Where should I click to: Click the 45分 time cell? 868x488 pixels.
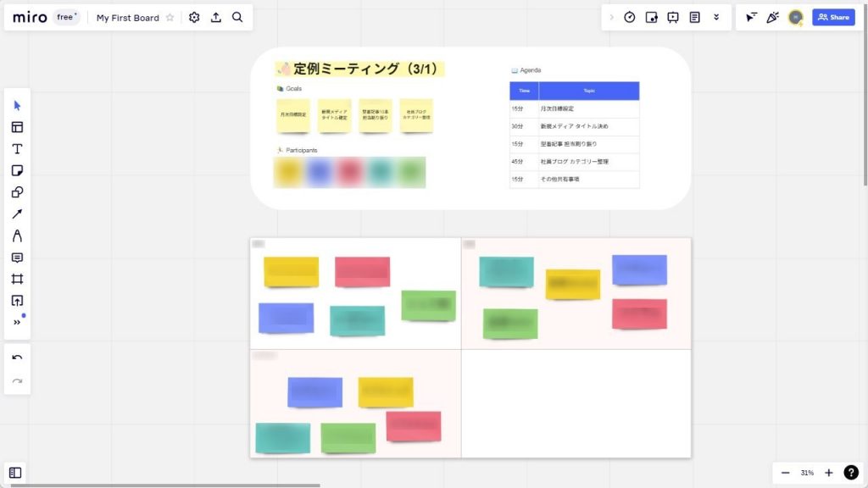(524, 162)
